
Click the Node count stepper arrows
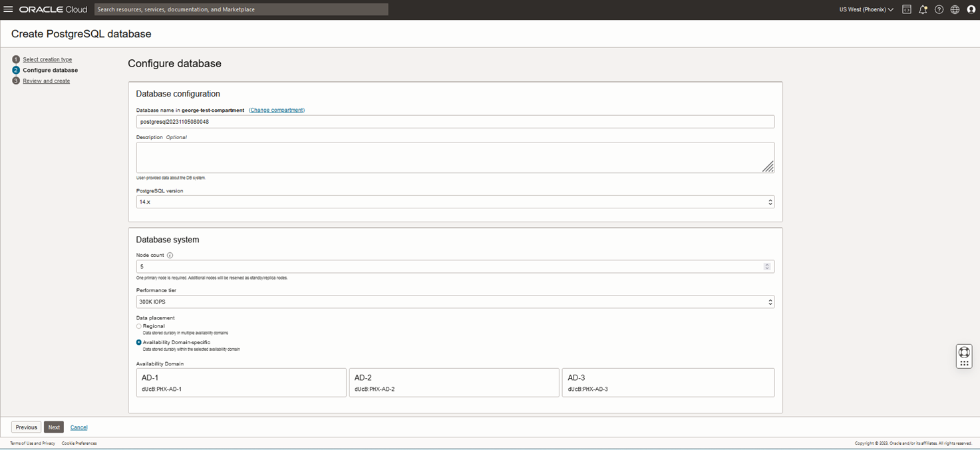point(767,266)
